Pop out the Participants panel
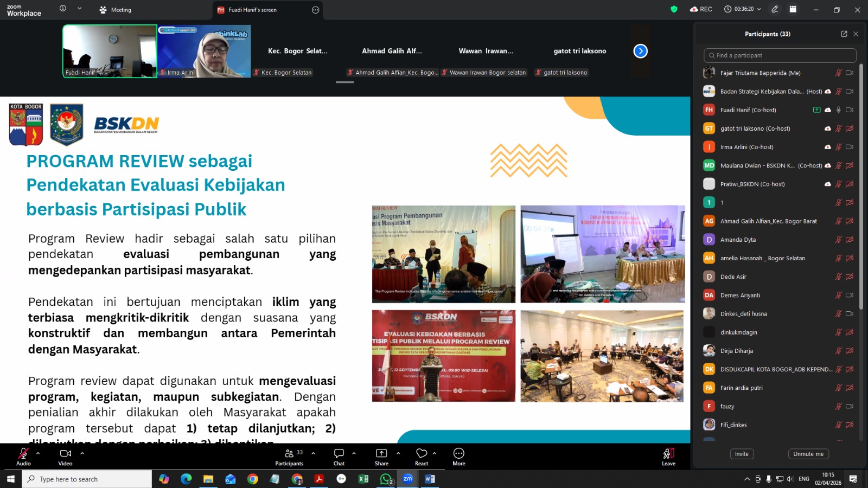This screenshot has height=488, width=868. click(x=844, y=34)
